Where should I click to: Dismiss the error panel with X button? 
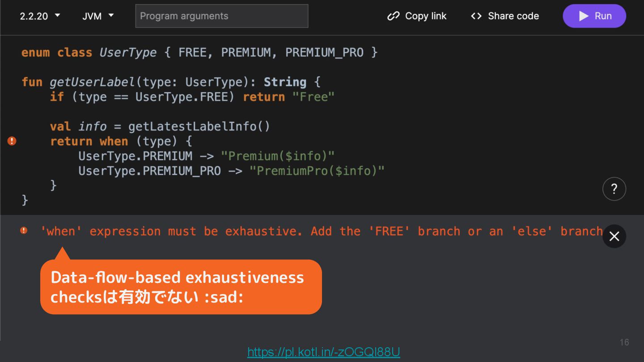pyautogui.click(x=614, y=236)
